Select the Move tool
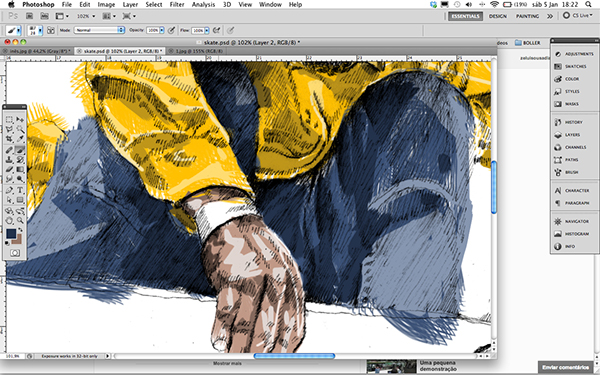Screen dimensions: 600x375 pos(20,120)
